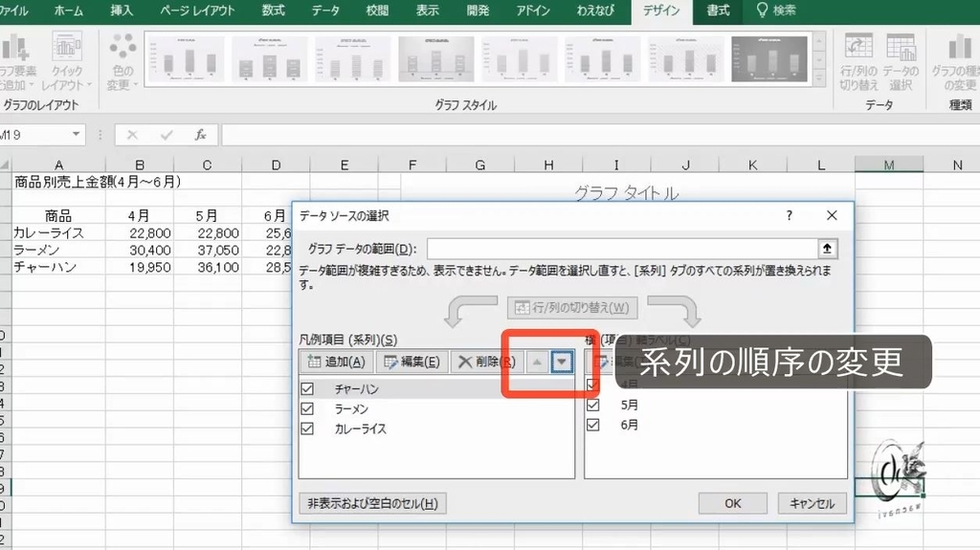Click 非表示および空白のセル(H) button
Image resolution: width=980 pixels, height=550 pixels.
[x=372, y=503]
